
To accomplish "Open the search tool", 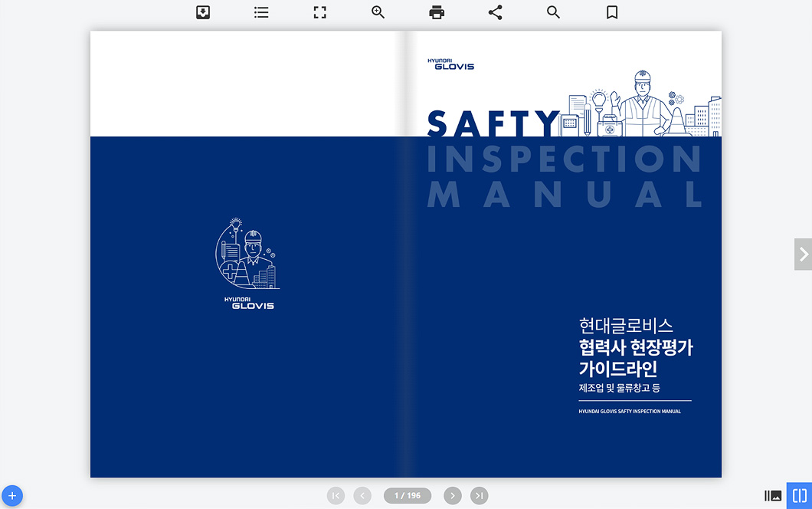I will click(x=554, y=12).
